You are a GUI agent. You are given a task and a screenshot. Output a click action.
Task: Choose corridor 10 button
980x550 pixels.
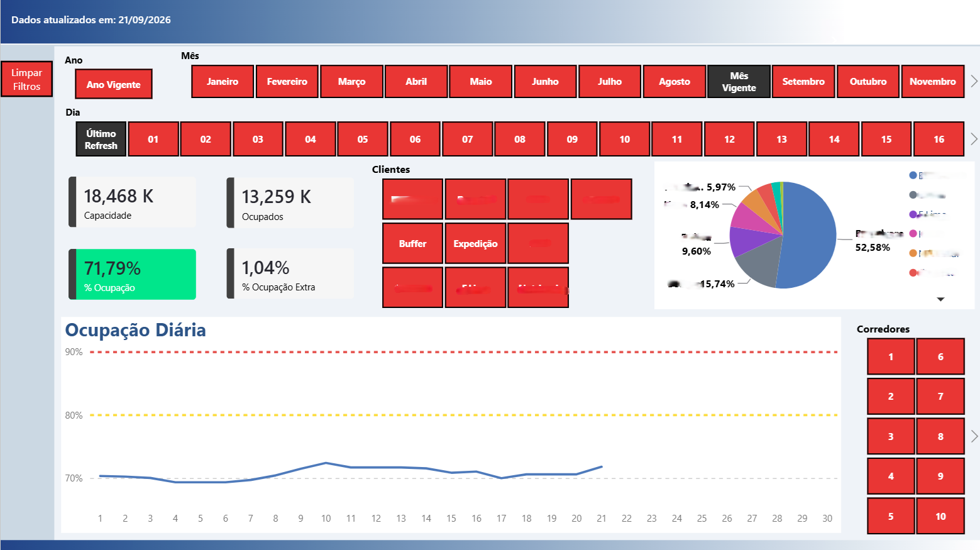(x=940, y=516)
